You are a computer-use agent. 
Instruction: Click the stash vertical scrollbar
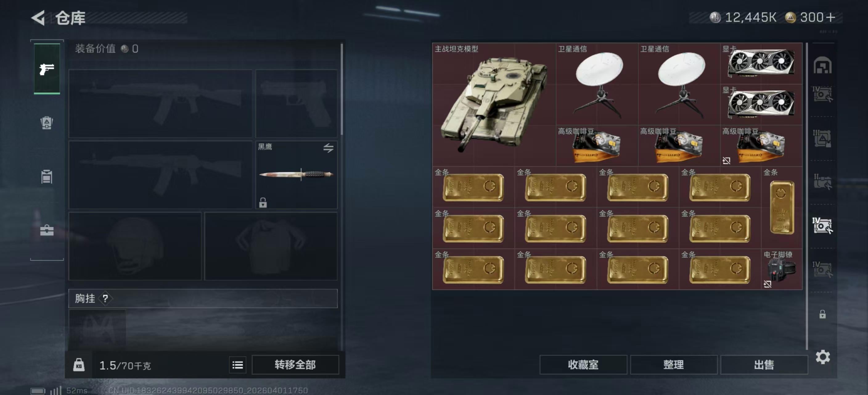click(x=807, y=196)
